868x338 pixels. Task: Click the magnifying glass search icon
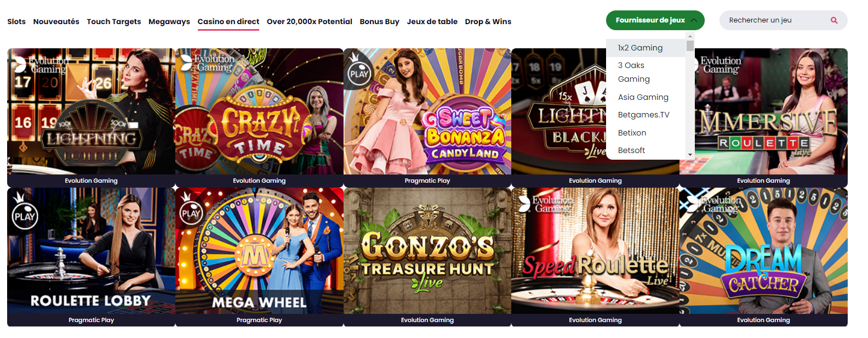(x=834, y=20)
